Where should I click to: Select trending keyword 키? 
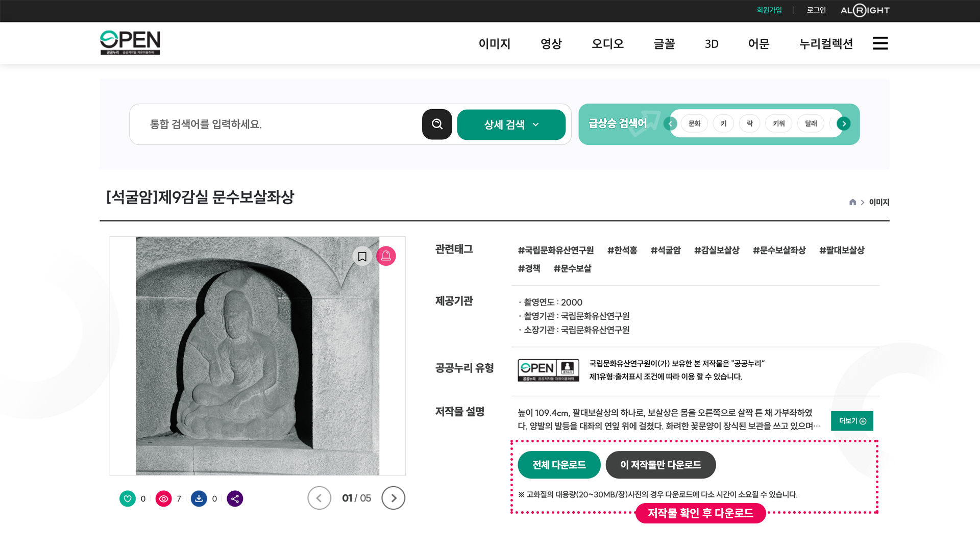click(723, 123)
